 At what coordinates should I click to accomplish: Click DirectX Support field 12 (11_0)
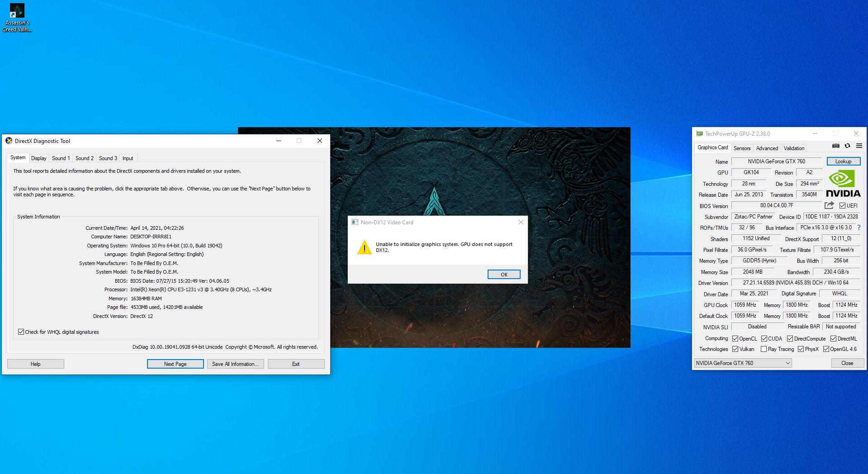click(841, 238)
